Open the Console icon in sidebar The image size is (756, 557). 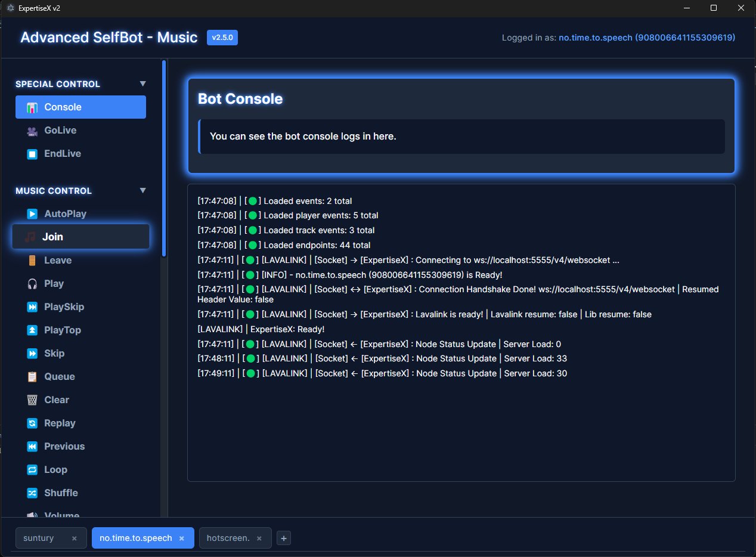tap(32, 107)
